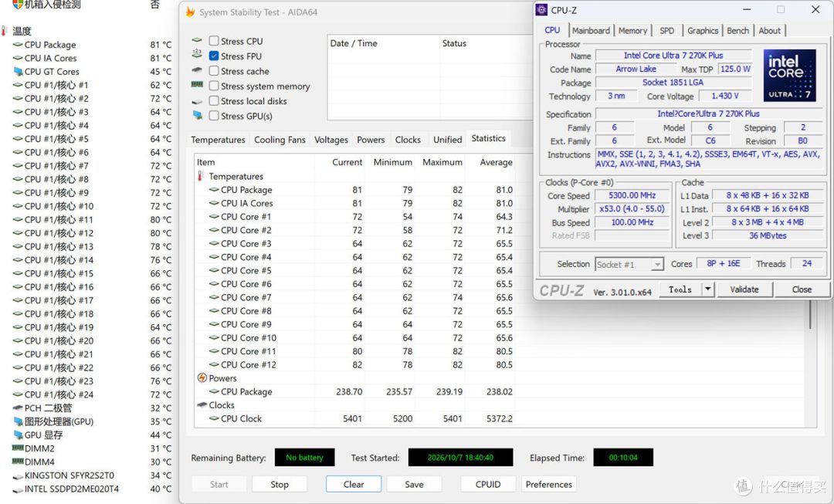The image size is (834, 504).
Task: Click the thermometer icon beside 温度
Action: pos(5,31)
